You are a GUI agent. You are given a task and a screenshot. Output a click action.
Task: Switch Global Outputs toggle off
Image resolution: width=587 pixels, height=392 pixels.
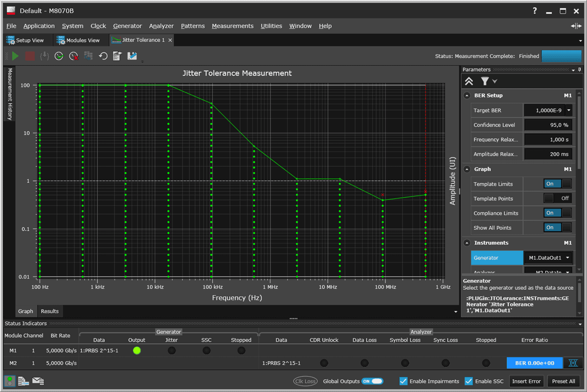pos(372,381)
